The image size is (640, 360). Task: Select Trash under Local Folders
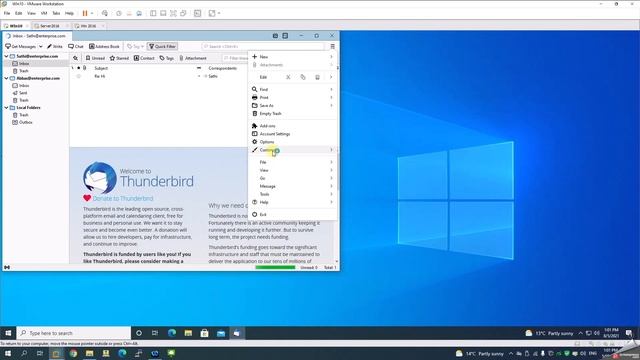tap(36, 115)
